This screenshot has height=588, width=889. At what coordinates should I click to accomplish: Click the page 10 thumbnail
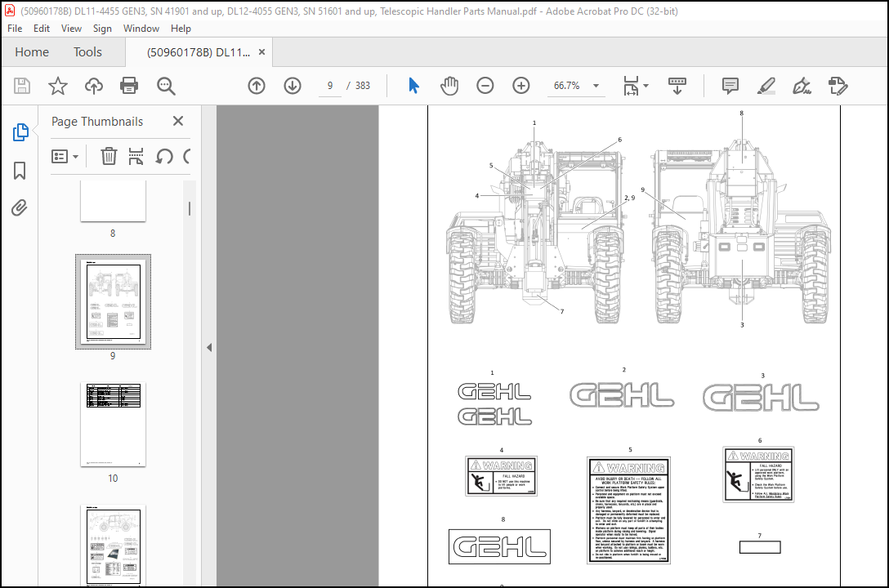pyautogui.click(x=113, y=425)
